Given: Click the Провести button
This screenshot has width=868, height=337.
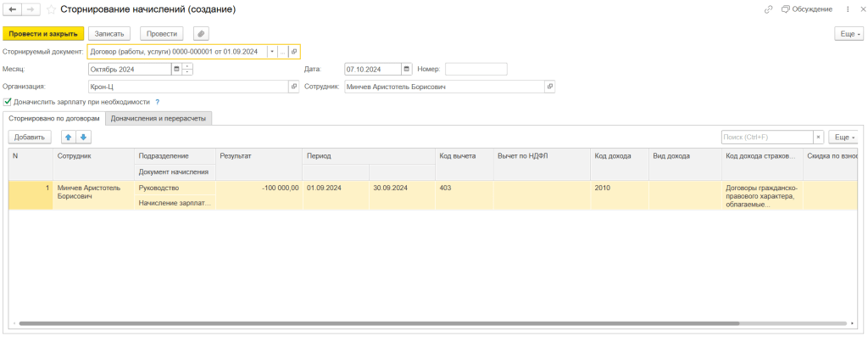Looking at the screenshot, I should tap(161, 34).
